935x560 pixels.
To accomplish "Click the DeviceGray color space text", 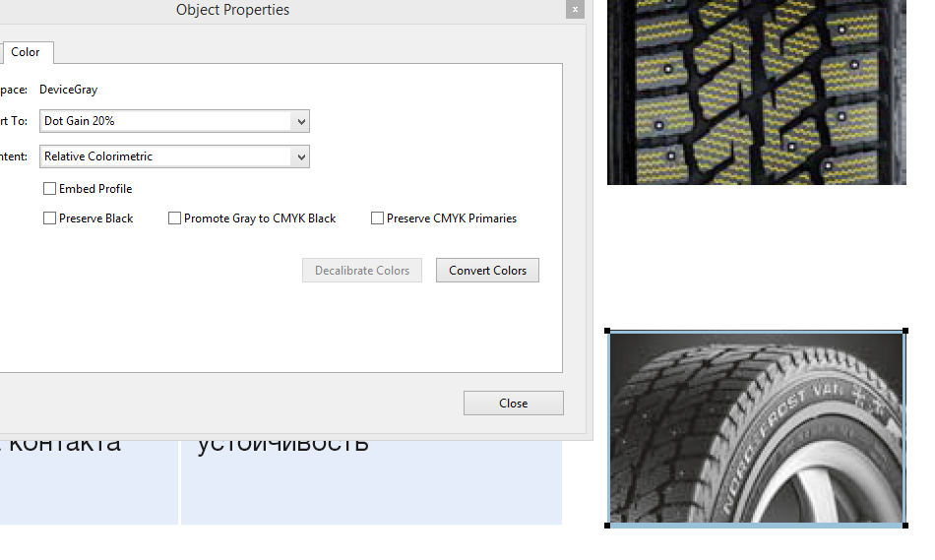I will pos(69,90).
